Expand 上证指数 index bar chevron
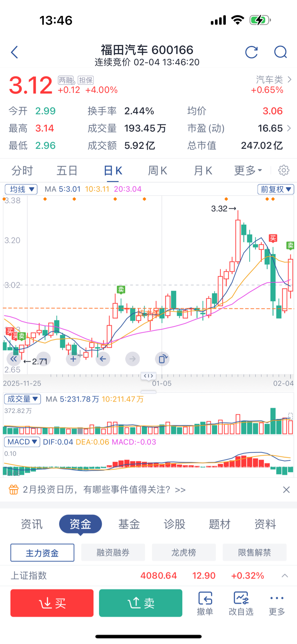Viewport: 297px width, 644px height. click(x=285, y=576)
